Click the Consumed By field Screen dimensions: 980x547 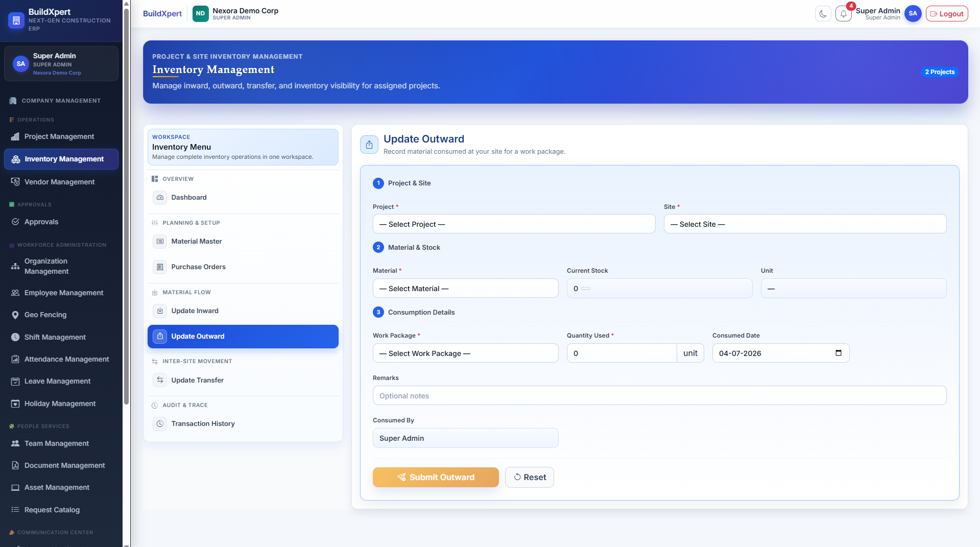[465, 438]
